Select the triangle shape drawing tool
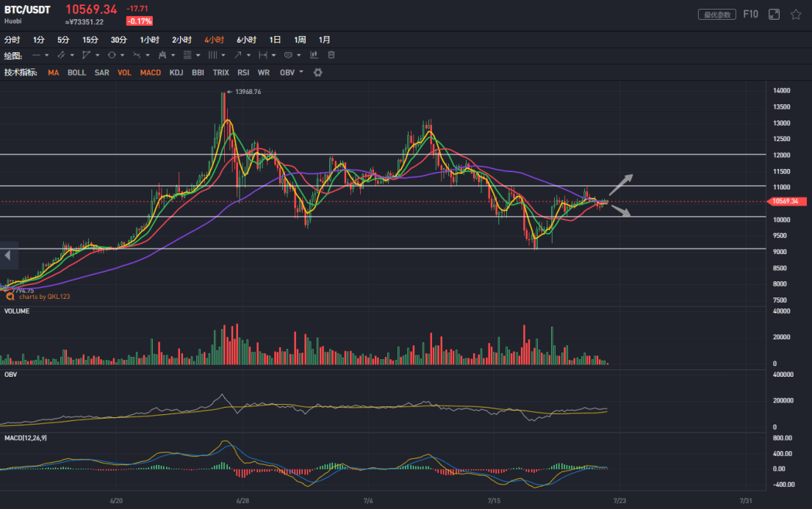 [86, 55]
